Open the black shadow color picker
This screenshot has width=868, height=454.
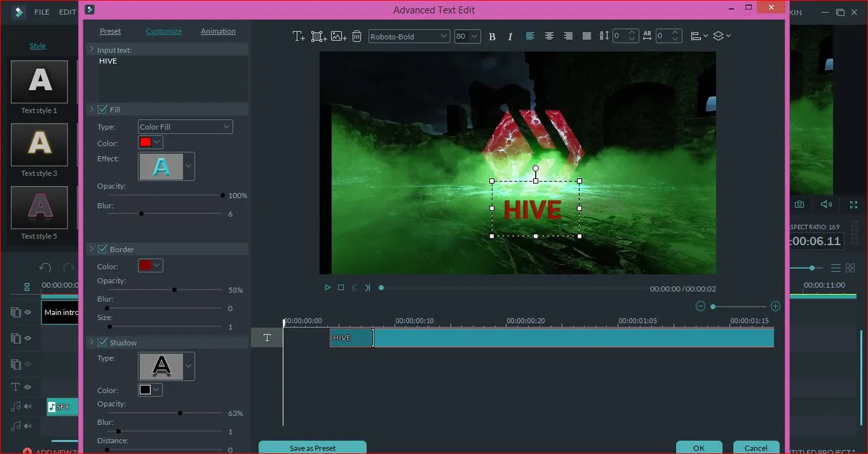[151, 390]
